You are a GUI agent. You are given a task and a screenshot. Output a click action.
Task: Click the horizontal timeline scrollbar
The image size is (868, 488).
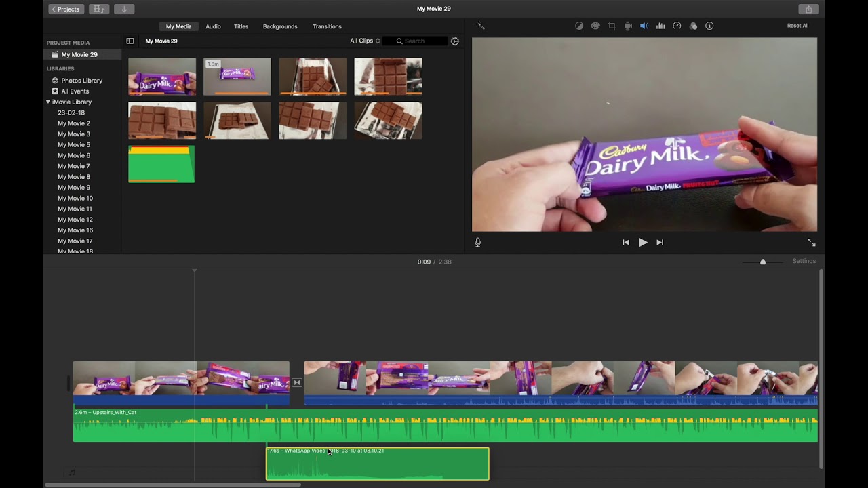pyautogui.click(x=173, y=485)
